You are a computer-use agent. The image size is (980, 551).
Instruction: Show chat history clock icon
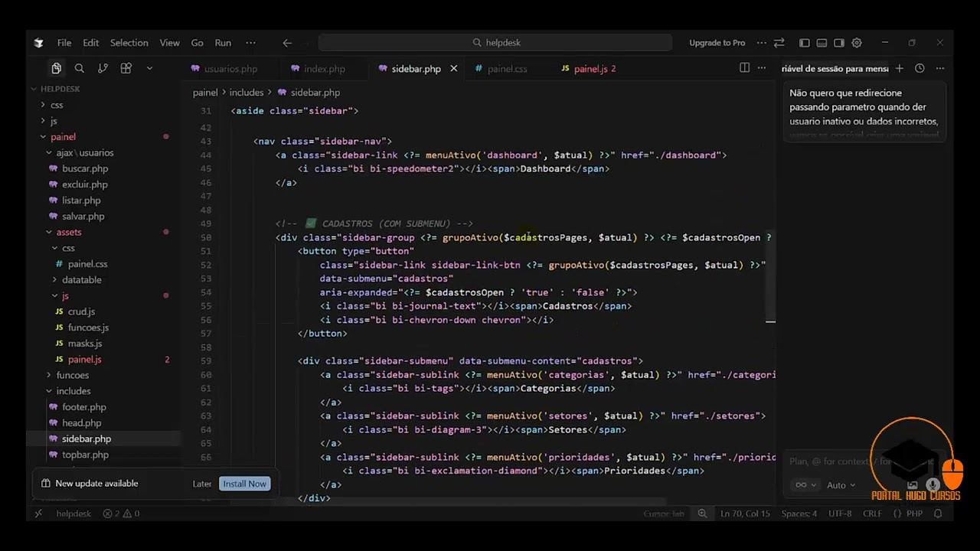pyautogui.click(x=920, y=68)
